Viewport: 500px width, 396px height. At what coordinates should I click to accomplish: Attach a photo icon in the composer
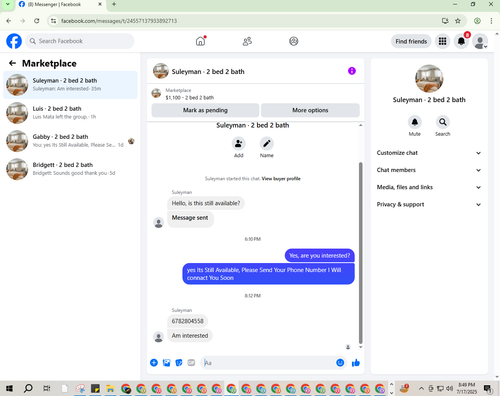[x=166, y=363]
